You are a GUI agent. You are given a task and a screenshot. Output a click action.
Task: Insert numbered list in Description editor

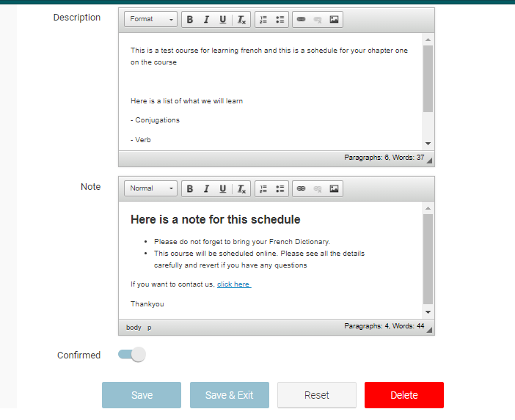pyautogui.click(x=263, y=20)
